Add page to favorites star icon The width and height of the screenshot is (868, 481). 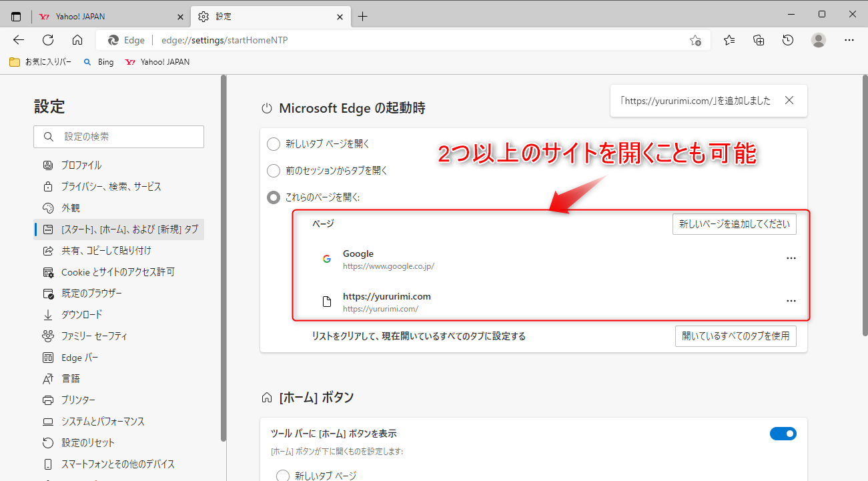[695, 40]
